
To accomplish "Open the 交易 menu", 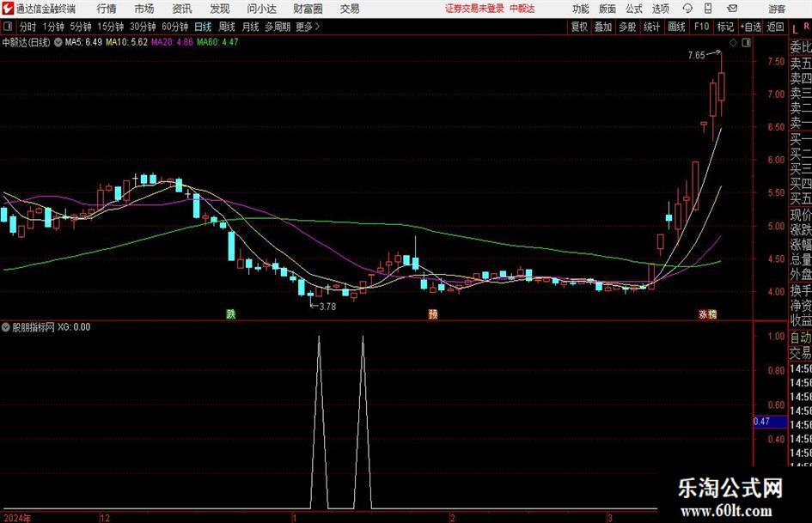I will tap(350, 9).
